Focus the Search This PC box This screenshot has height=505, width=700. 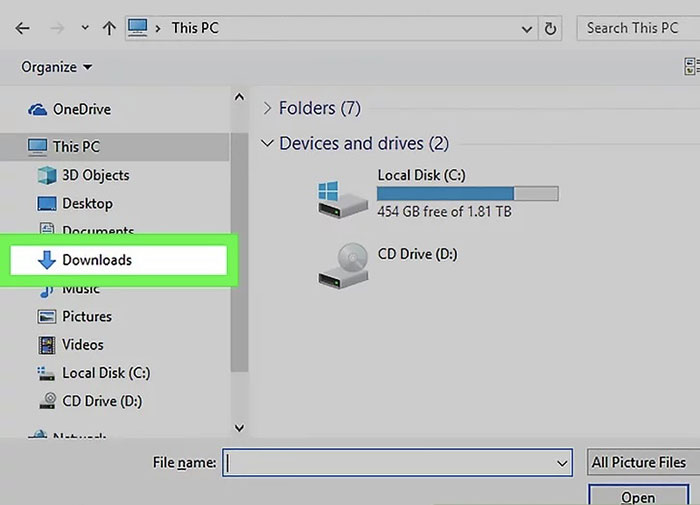point(638,28)
